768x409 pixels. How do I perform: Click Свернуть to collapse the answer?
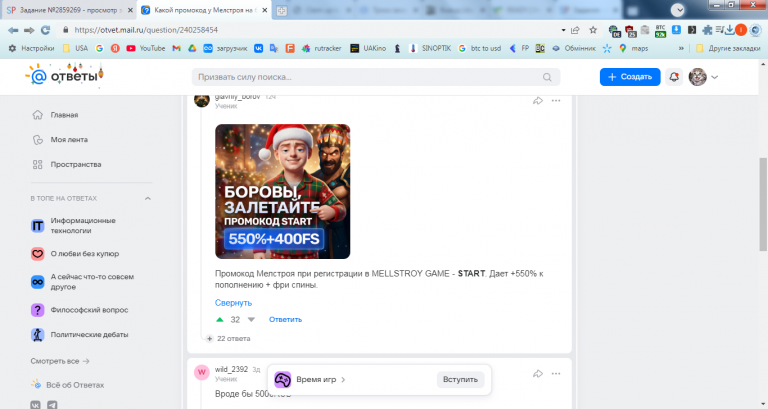pos(233,303)
